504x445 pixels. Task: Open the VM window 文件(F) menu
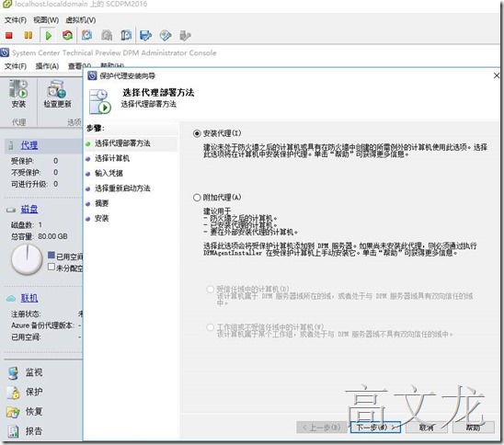click(x=15, y=20)
